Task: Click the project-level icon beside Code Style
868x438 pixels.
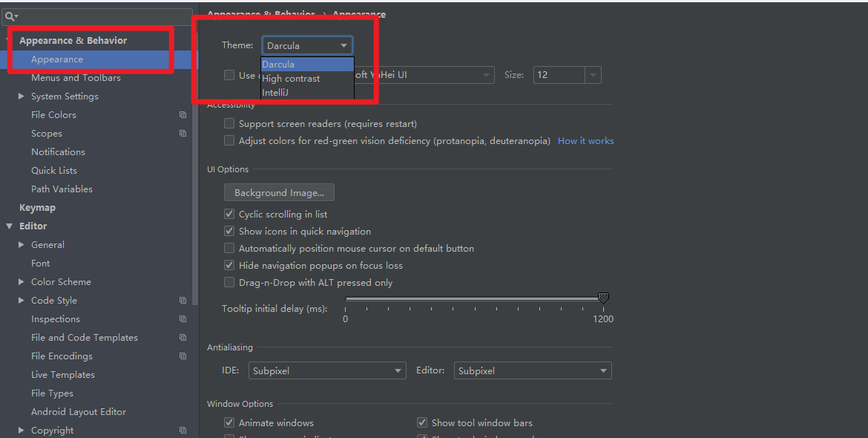Action: 183,301
